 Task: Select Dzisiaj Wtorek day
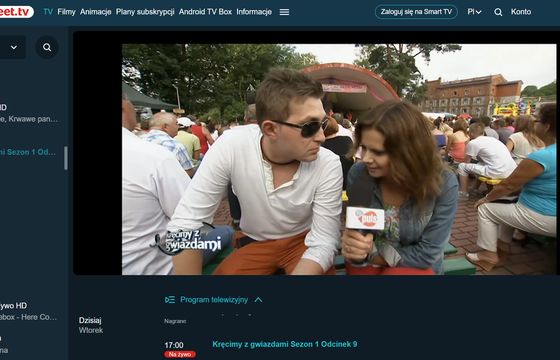click(x=91, y=325)
